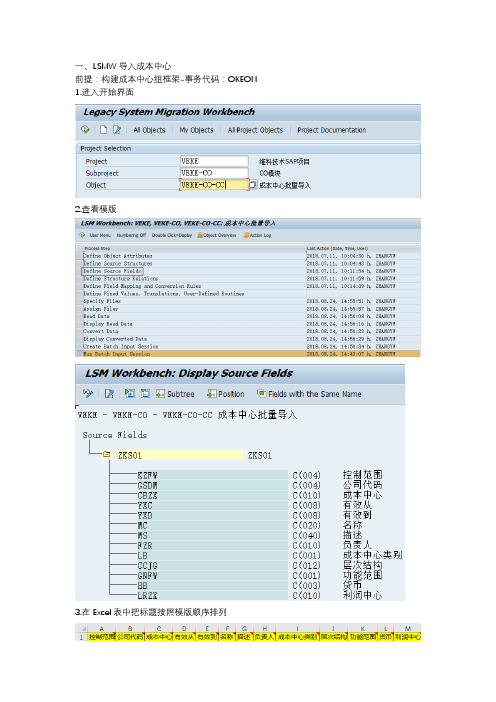
Task: Click the Subproject input field VEKE-CO
Action: pos(214,173)
